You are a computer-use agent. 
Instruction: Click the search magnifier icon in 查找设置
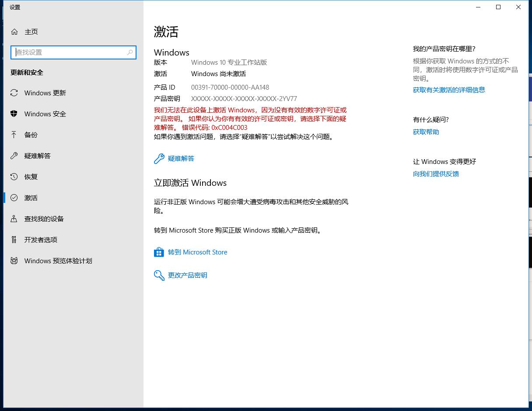(130, 52)
